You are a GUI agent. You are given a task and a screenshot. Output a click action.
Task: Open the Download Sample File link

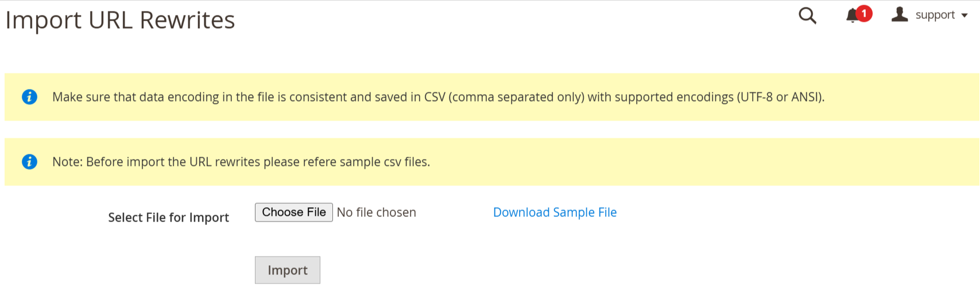click(555, 212)
